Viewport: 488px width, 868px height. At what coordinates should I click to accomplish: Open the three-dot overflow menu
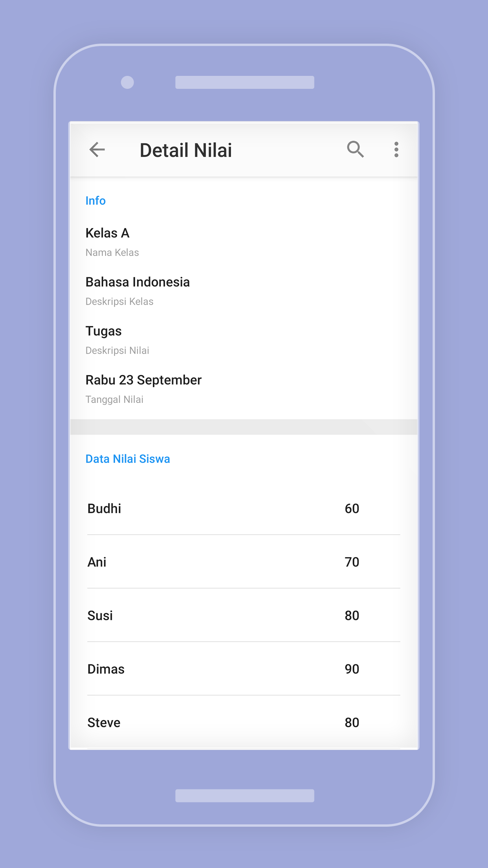pos(396,150)
